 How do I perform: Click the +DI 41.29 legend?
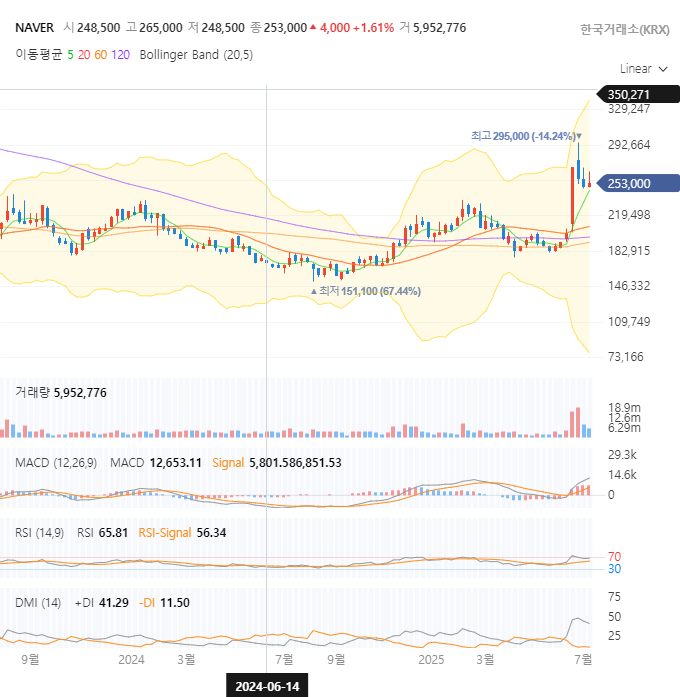[x=102, y=603]
